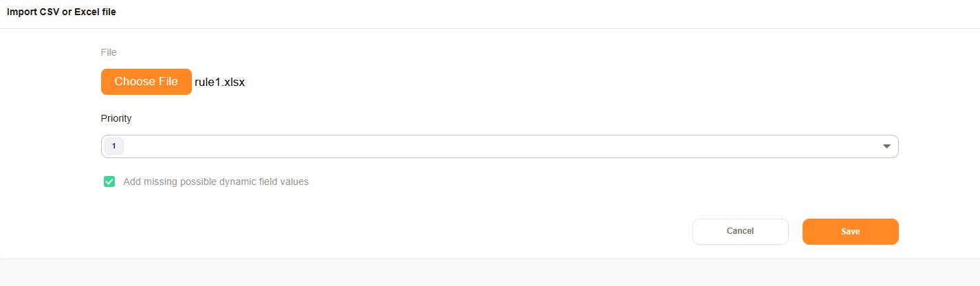
Task: Click the "Priority" field label
Action: [116, 118]
